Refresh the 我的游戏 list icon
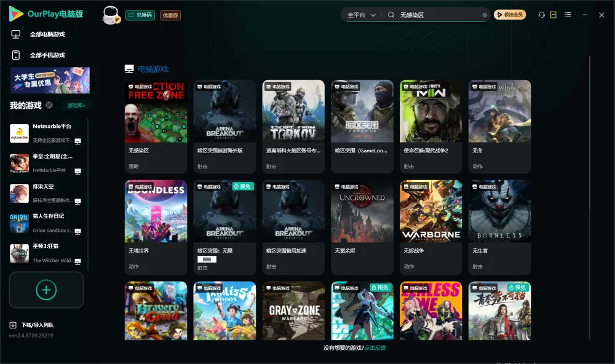 click(49, 105)
